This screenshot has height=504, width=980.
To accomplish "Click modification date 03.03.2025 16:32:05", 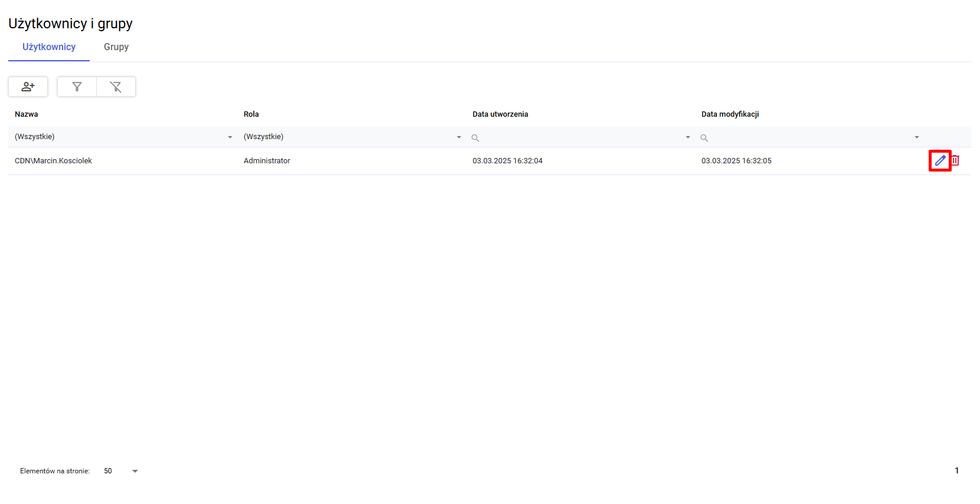I will [736, 161].
